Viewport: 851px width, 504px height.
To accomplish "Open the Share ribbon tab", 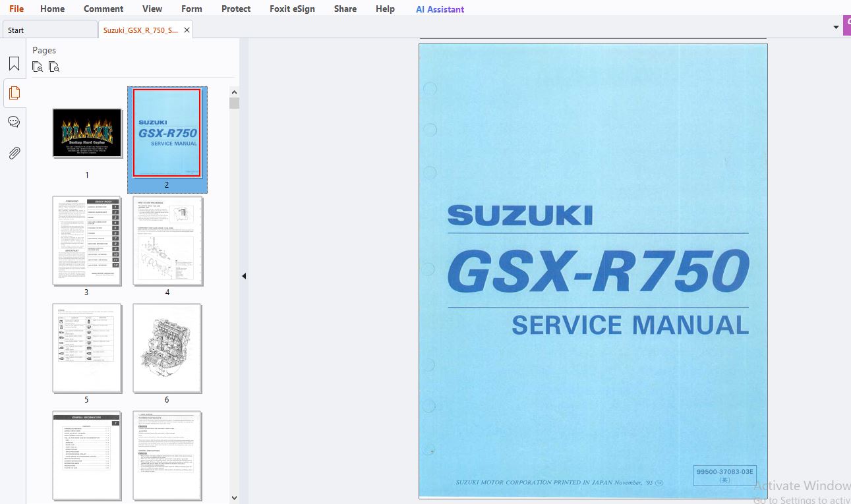I will coord(345,9).
